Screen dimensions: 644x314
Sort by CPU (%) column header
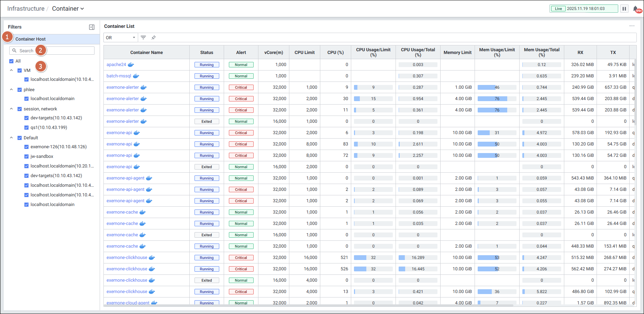pyautogui.click(x=335, y=53)
